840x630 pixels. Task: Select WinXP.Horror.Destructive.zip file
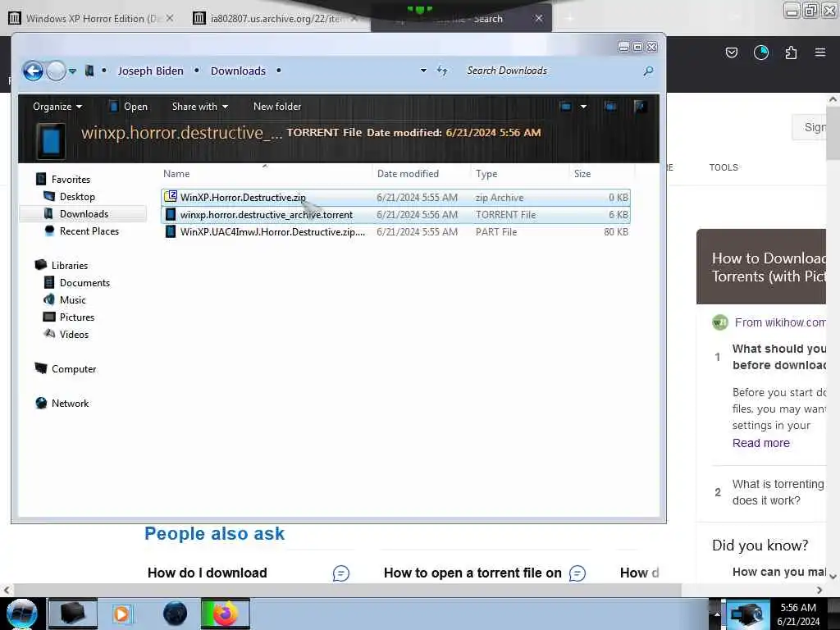395,198
